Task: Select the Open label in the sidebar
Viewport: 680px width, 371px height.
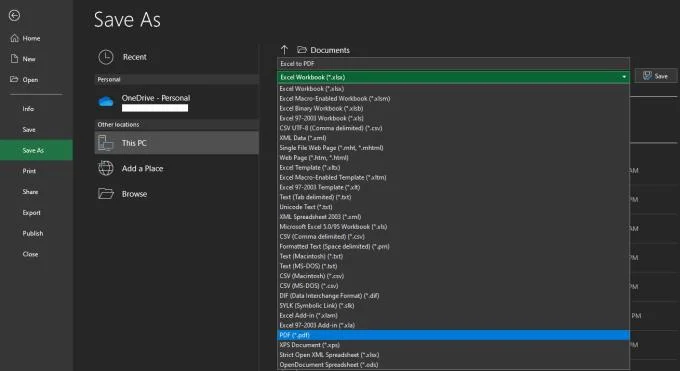Action: point(30,80)
